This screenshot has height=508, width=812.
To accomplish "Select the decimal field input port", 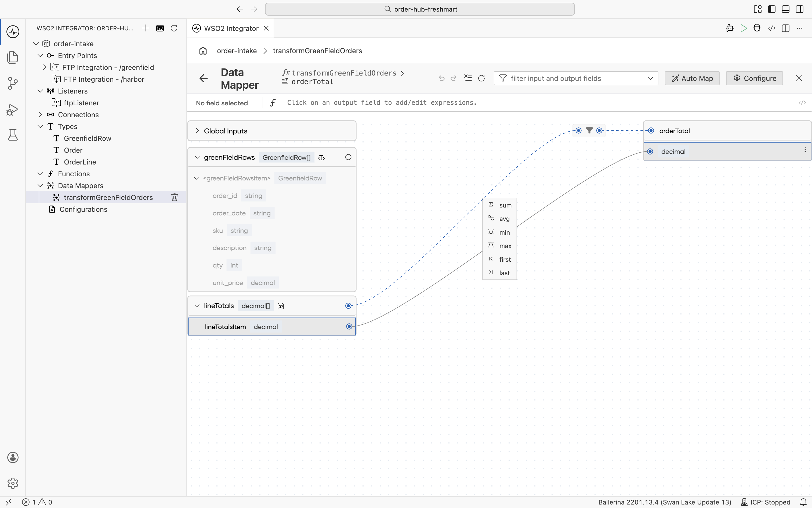I will point(650,152).
